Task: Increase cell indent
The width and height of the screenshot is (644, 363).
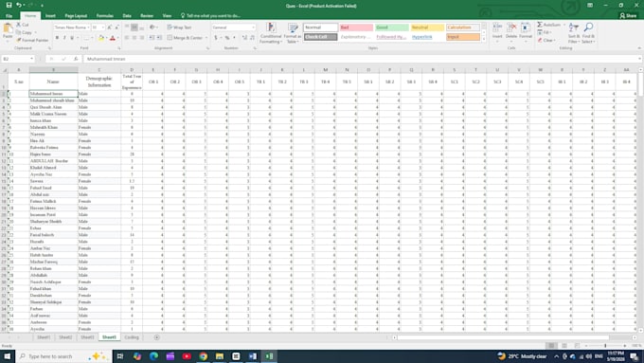Action: (159, 38)
